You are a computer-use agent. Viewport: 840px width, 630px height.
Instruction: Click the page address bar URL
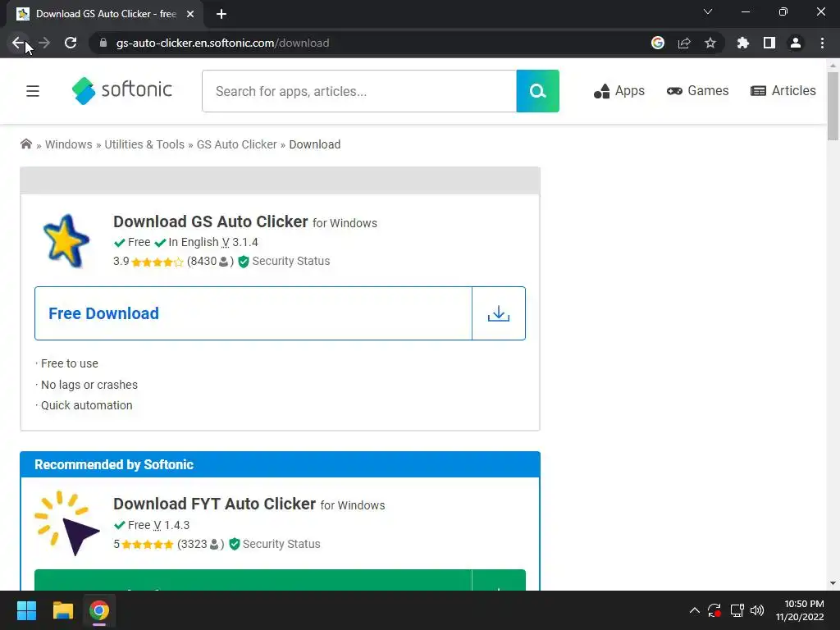(223, 43)
